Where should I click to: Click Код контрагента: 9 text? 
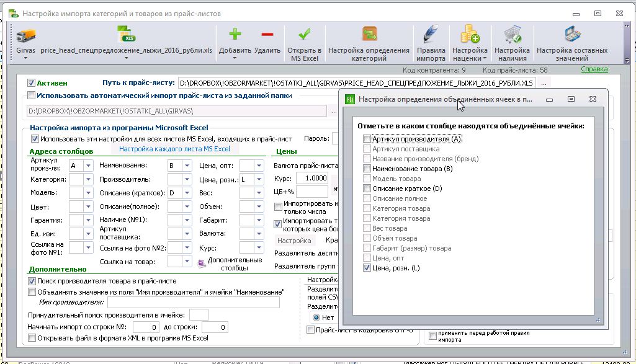point(434,70)
